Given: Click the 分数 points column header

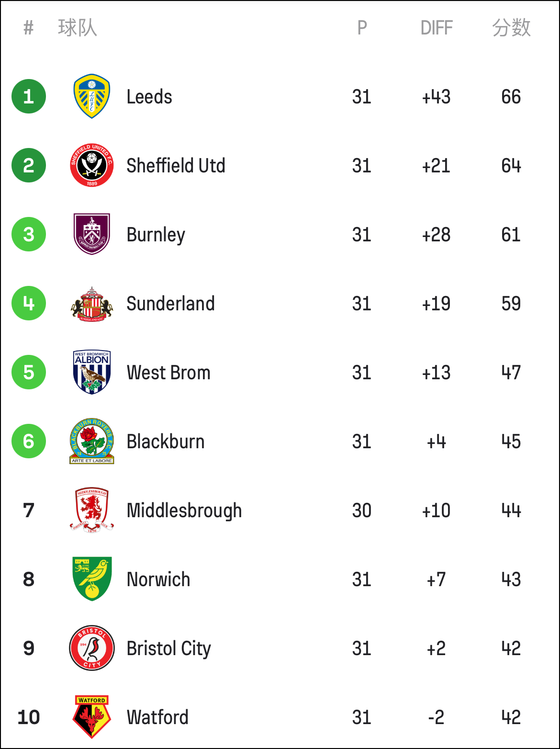Looking at the screenshot, I should tap(511, 28).
